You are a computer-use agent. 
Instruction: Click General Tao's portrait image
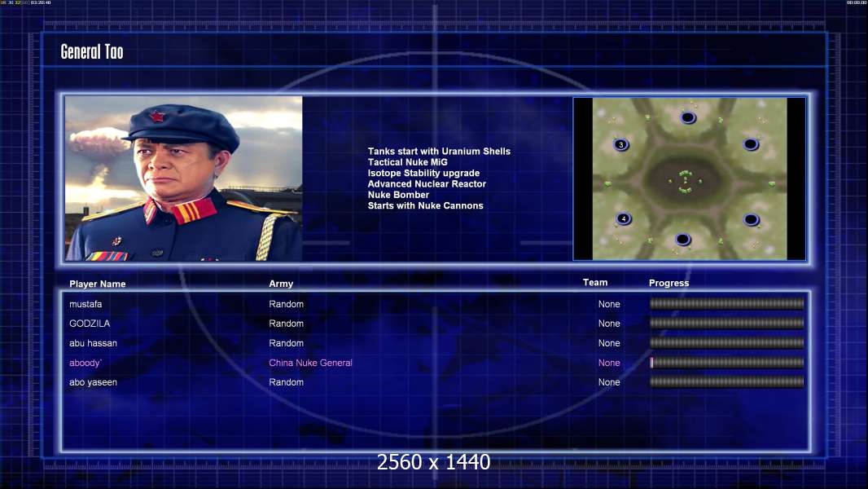tap(184, 178)
